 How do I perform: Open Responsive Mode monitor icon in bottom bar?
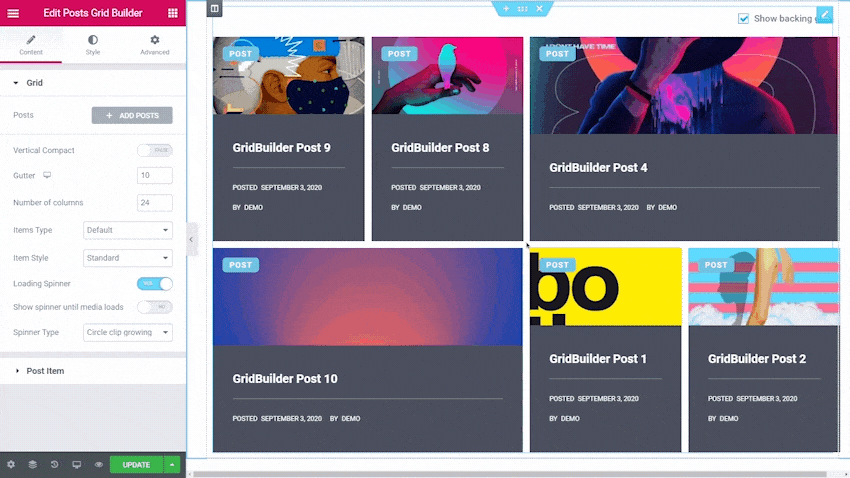(76, 464)
